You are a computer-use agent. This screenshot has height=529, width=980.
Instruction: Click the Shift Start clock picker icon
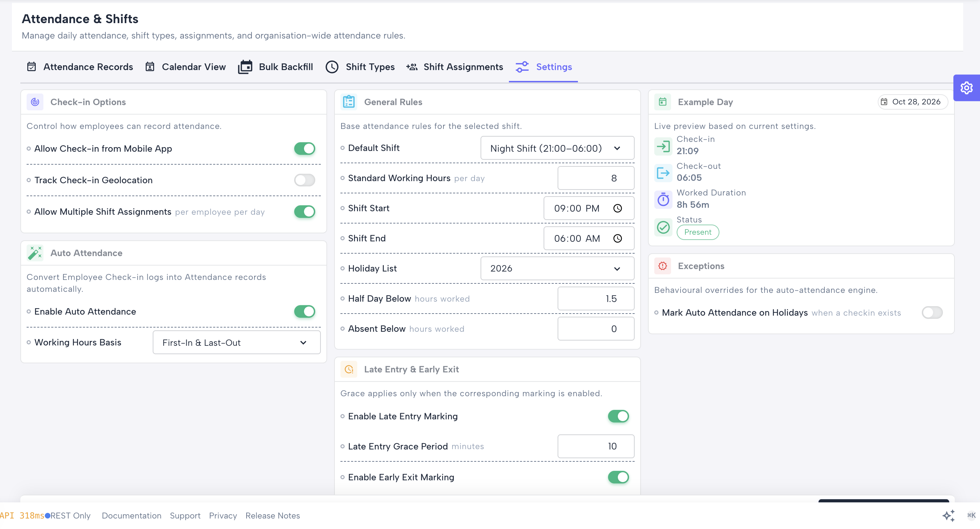point(618,208)
